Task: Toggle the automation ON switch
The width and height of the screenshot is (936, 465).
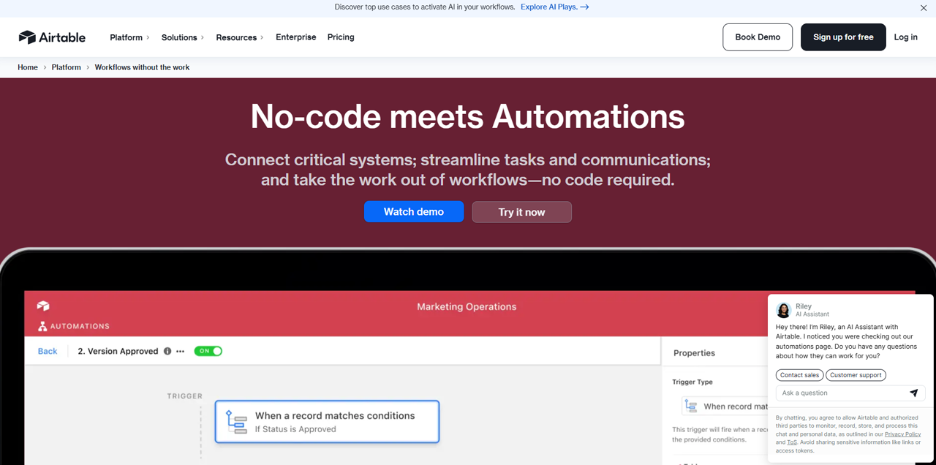Action: coord(208,351)
